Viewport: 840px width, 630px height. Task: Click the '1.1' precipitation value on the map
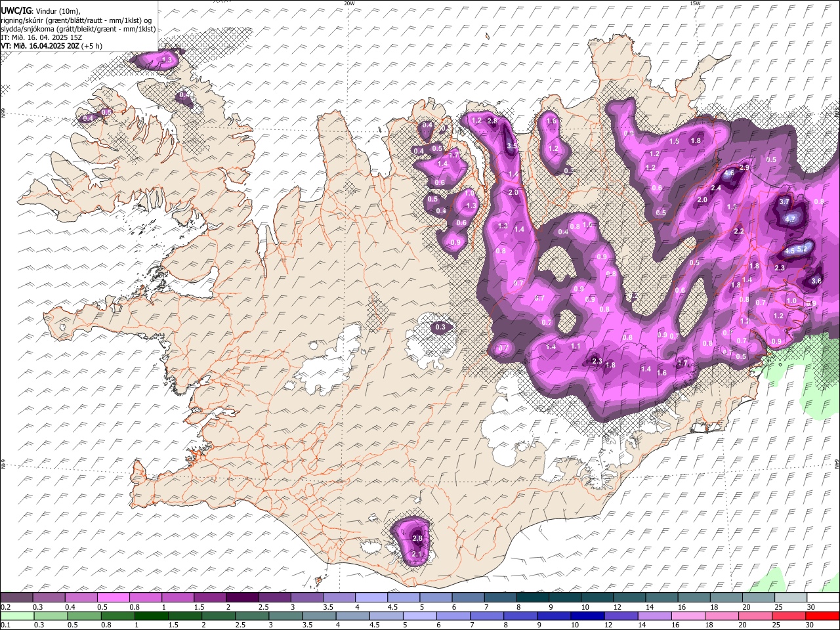point(576,346)
